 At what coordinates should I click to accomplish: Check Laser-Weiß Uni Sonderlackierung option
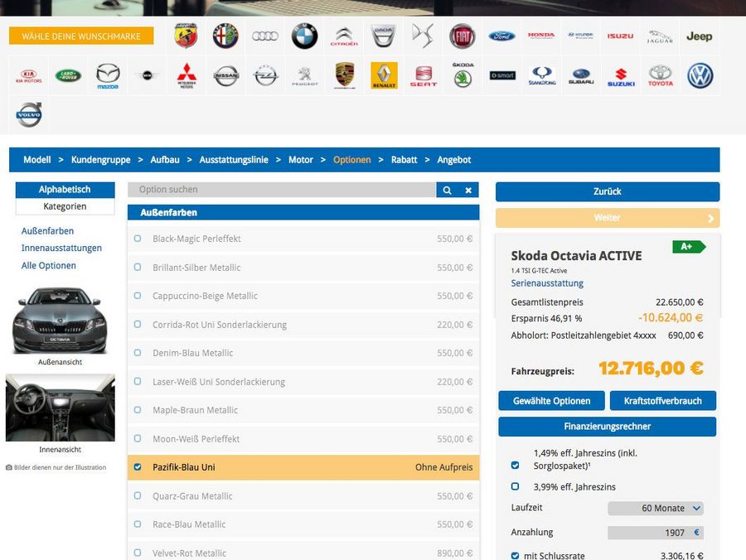(x=138, y=381)
